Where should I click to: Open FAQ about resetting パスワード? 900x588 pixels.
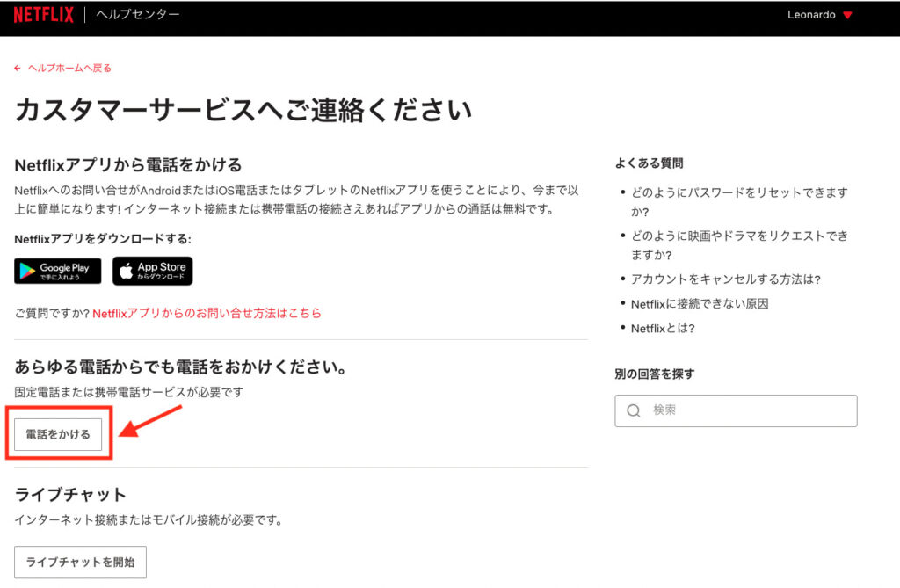(x=739, y=201)
